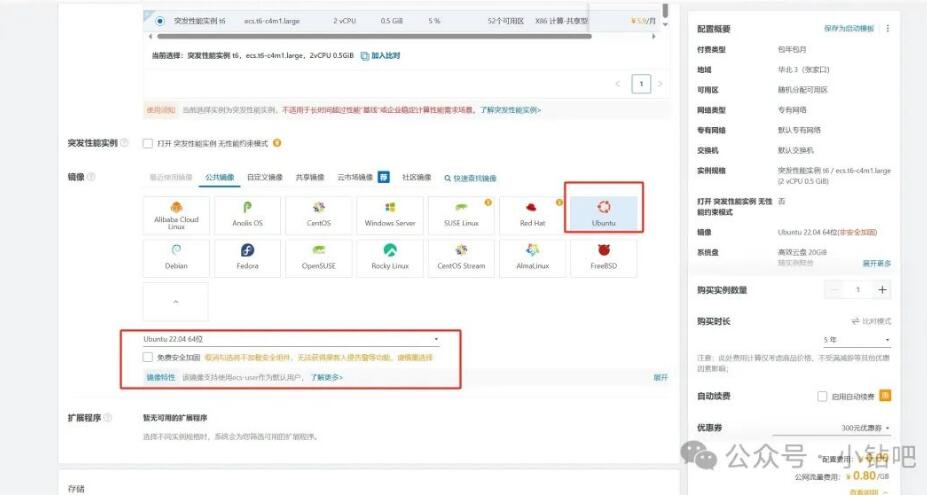
Task: Open the Ubuntu 22.04 64位 version dropdown
Action: click(x=291, y=339)
